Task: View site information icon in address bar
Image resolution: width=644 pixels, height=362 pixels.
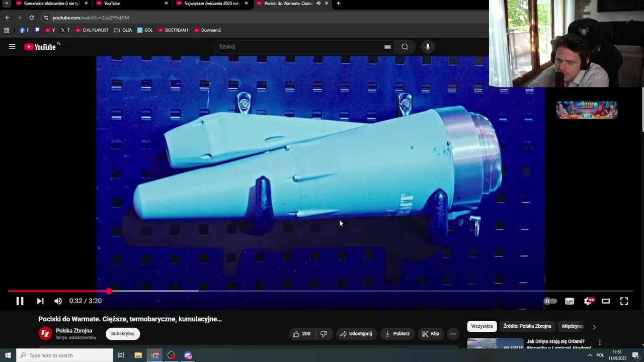Action: coord(46,18)
